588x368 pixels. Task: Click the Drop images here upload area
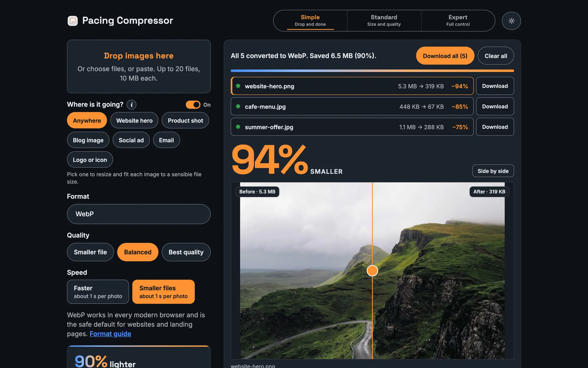(139, 67)
